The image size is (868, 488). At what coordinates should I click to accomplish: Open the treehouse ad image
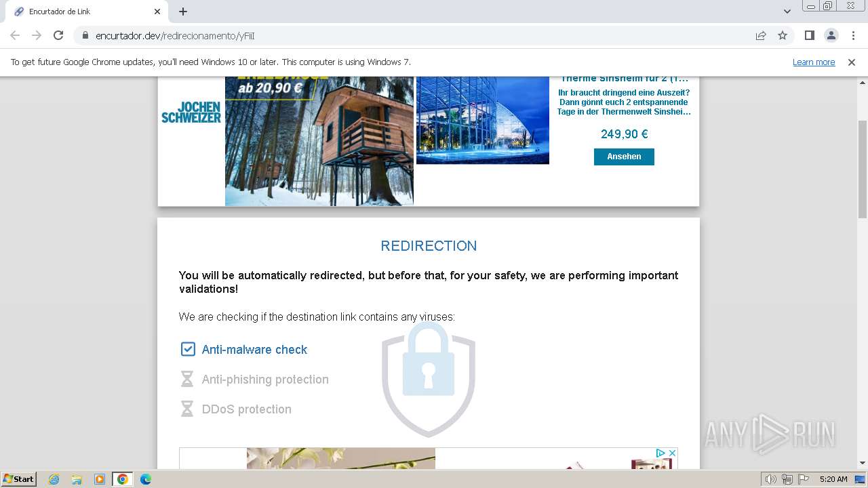pyautogui.click(x=319, y=141)
